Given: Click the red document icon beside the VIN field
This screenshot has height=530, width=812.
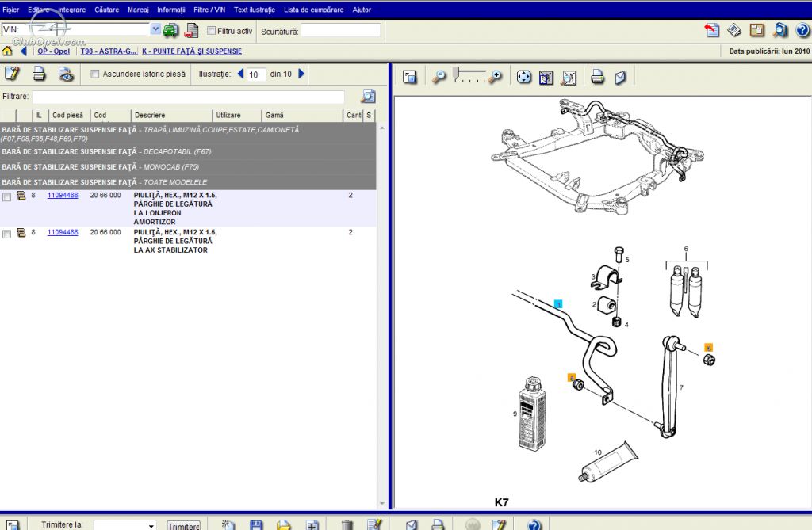Looking at the screenshot, I should [191, 31].
